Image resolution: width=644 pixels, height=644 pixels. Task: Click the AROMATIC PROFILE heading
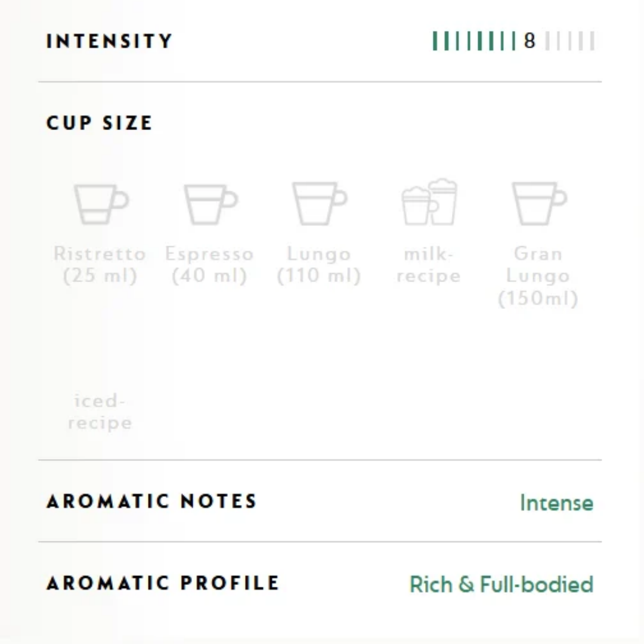point(163,583)
